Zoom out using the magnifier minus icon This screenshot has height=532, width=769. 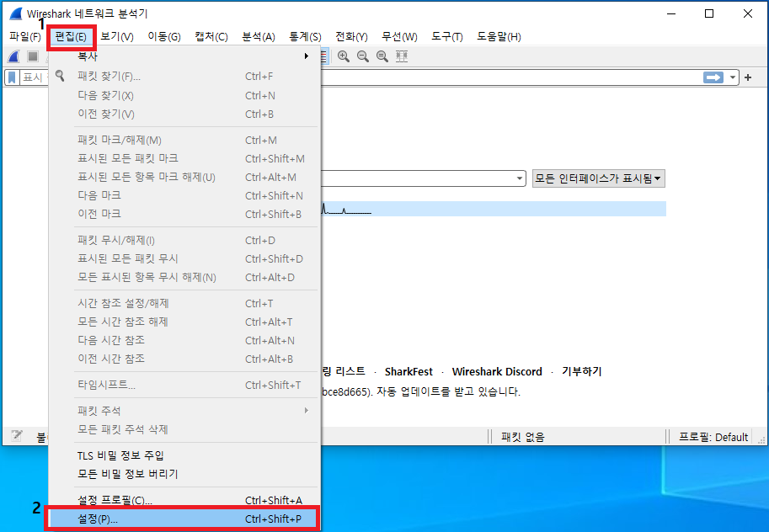[363, 56]
